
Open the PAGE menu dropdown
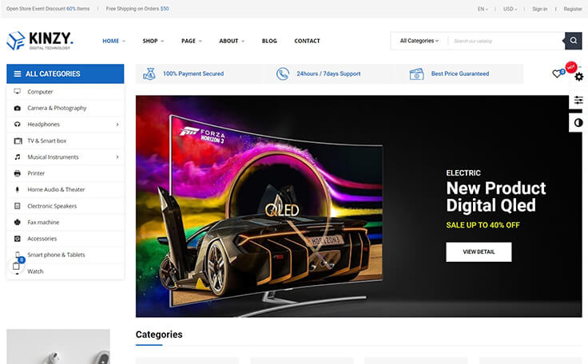(x=191, y=41)
